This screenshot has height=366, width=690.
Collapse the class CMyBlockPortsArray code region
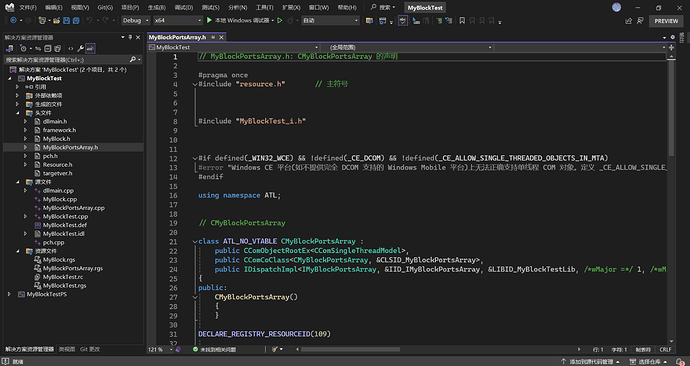(195, 242)
